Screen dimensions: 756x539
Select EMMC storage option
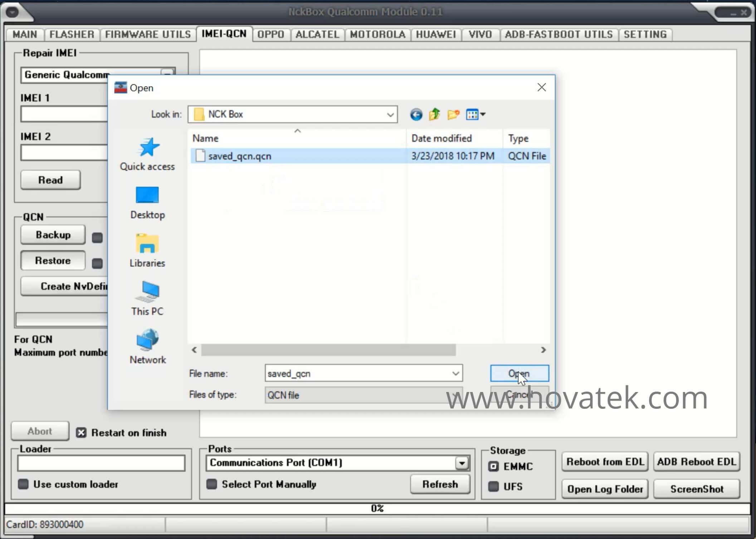(493, 466)
